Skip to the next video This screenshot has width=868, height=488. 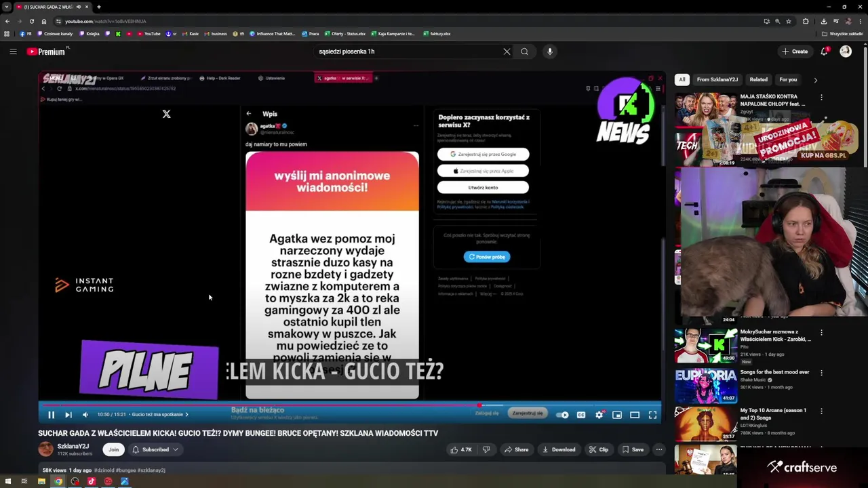pos(68,415)
